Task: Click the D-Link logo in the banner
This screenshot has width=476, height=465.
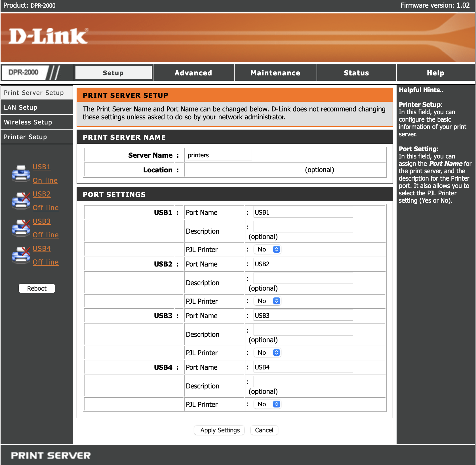Action: pyautogui.click(x=49, y=36)
